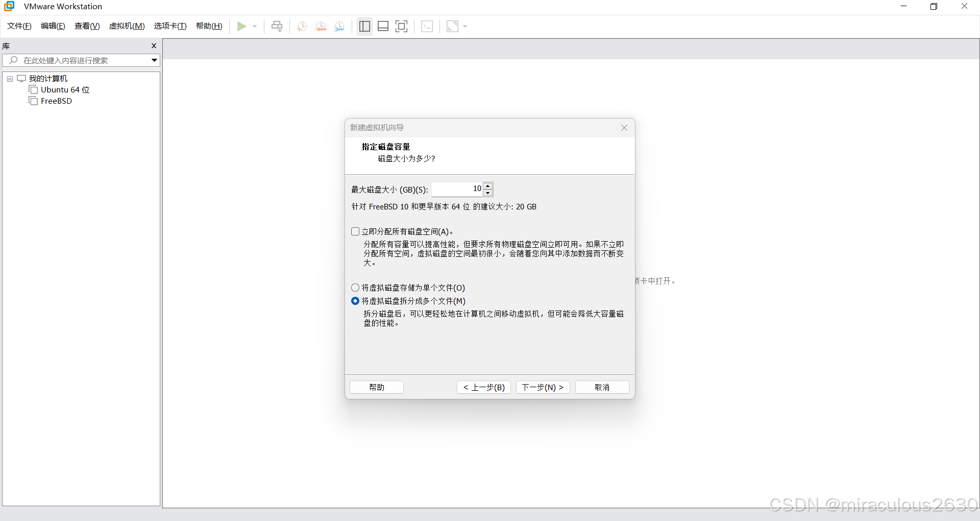Click the send Ctrl+Alt+Del toolbar icon
Screen dimensions: 980x521
tap(277, 26)
